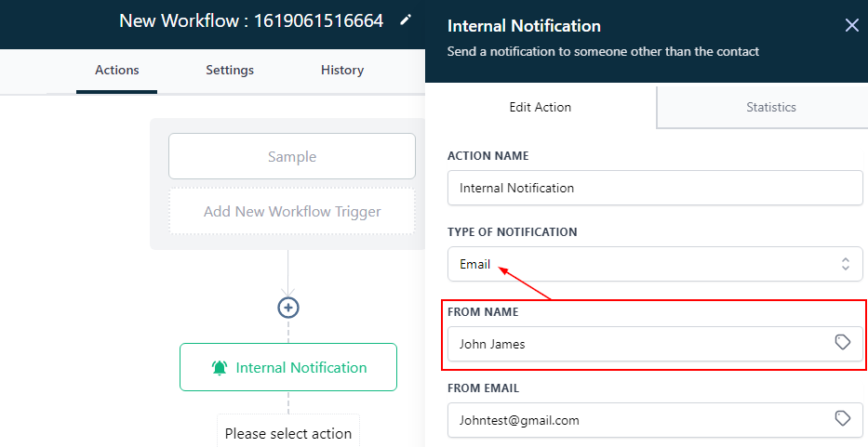This screenshot has height=447, width=868.
Task: Open the Settings tab
Action: (230, 70)
